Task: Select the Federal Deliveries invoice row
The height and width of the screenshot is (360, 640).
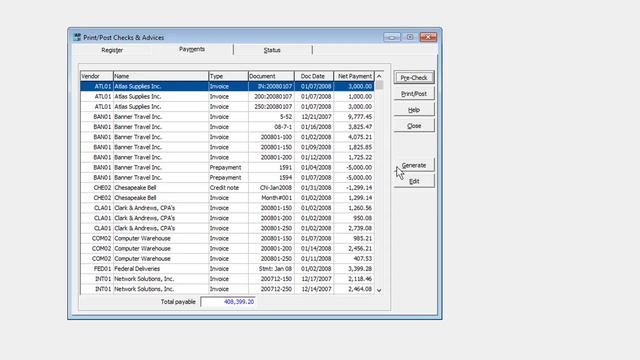Action: [x=227, y=269]
